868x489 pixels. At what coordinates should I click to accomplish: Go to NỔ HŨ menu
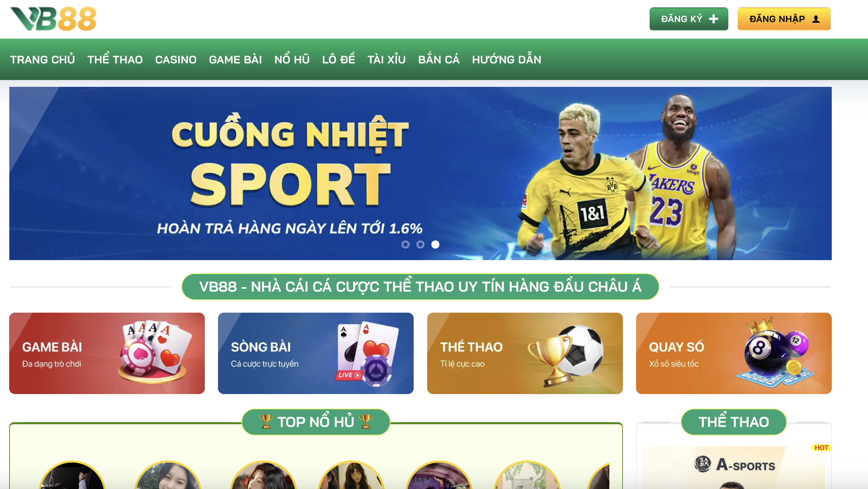[292, 59]
